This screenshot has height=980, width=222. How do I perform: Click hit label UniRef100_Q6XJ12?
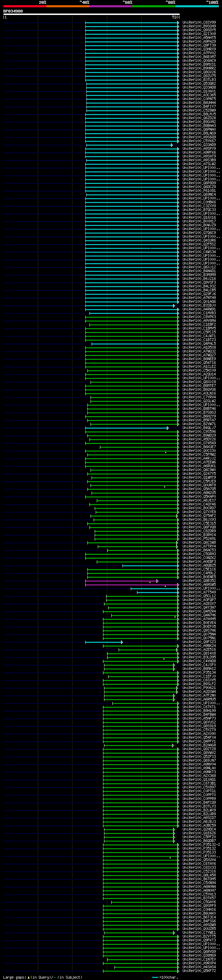pyautogui.click(x=199, y=267)
